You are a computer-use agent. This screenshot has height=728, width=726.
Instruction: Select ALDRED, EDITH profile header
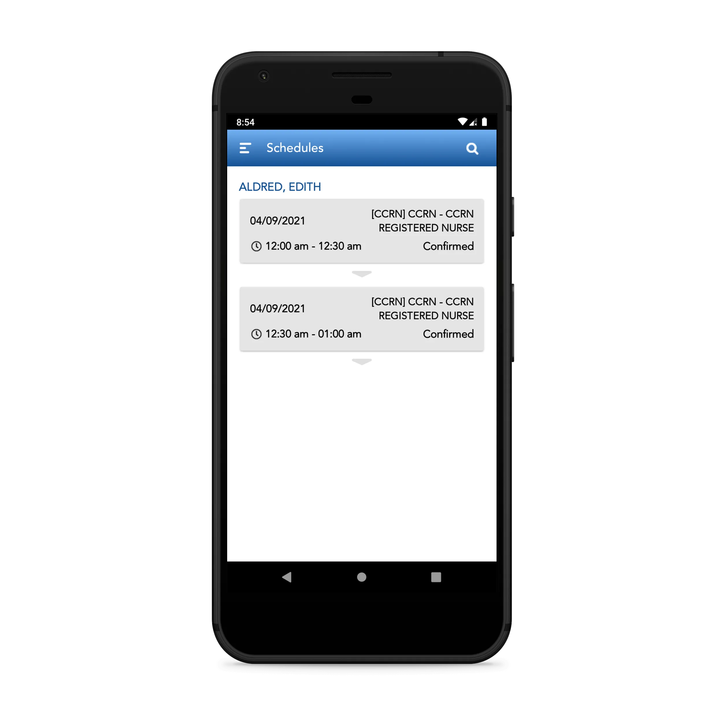(x=279, y=186)
